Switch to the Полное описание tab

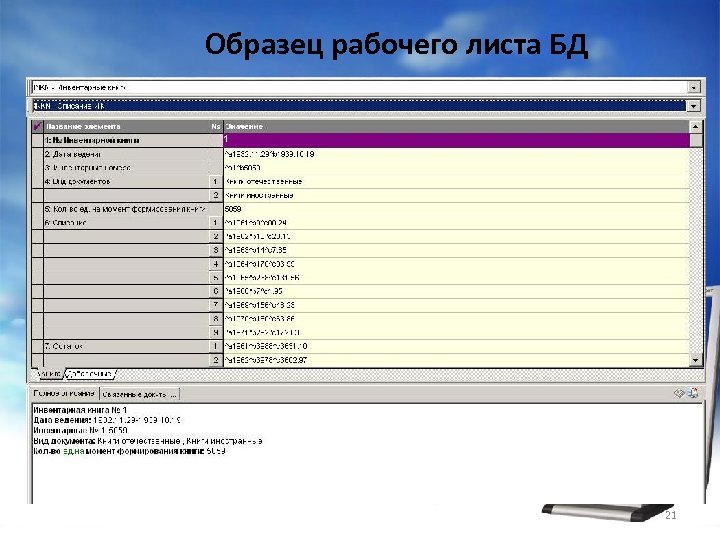point(64,394)
